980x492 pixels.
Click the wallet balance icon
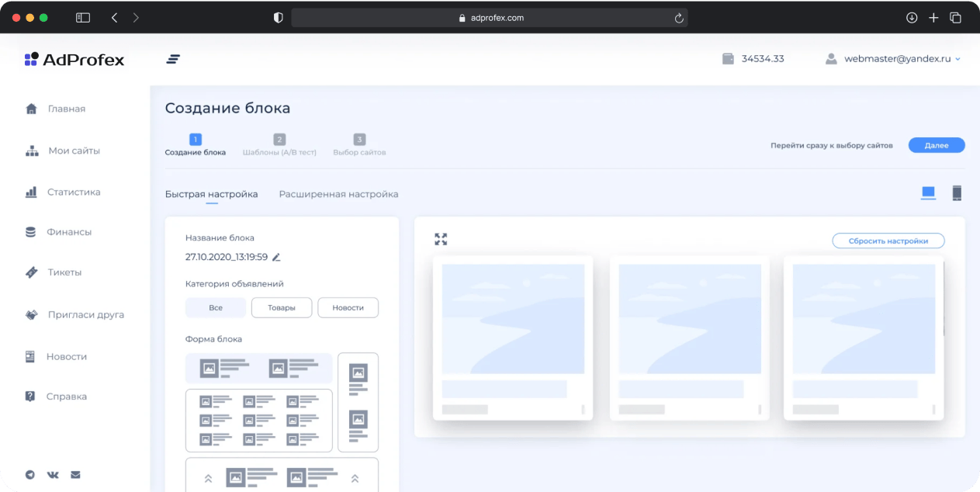[x=728, y=59]
